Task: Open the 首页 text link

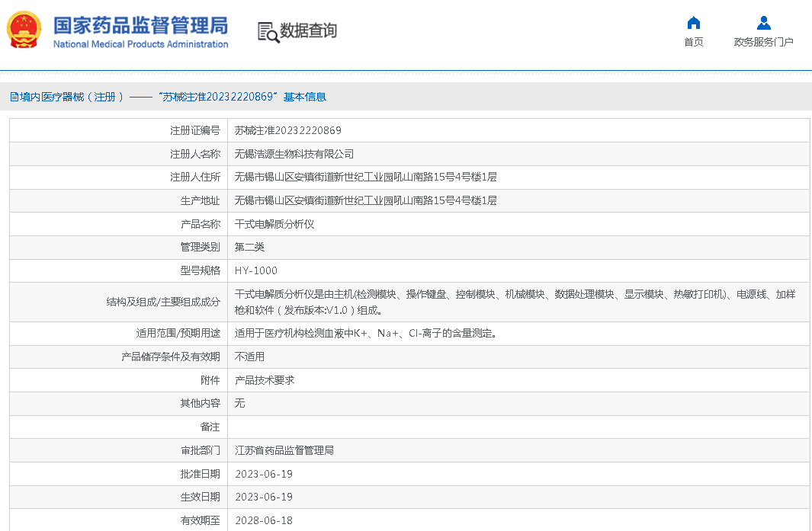Action: coord(693,42)
